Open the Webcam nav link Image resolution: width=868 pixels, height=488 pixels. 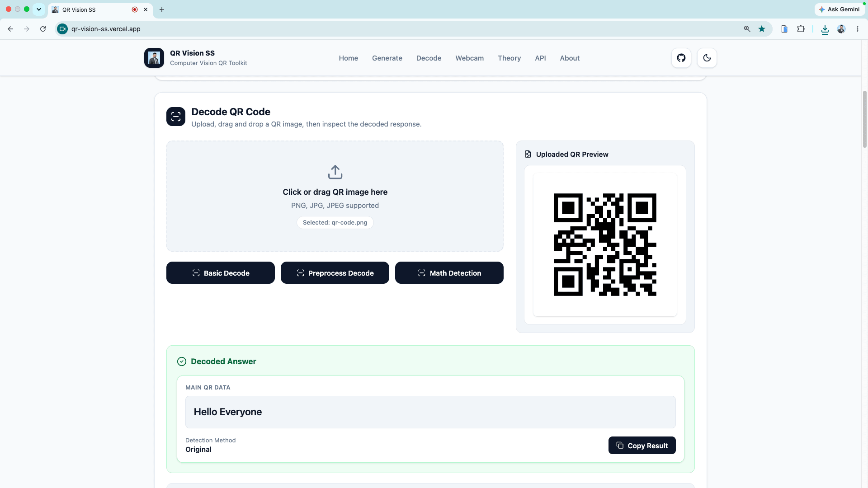(469, 58)
